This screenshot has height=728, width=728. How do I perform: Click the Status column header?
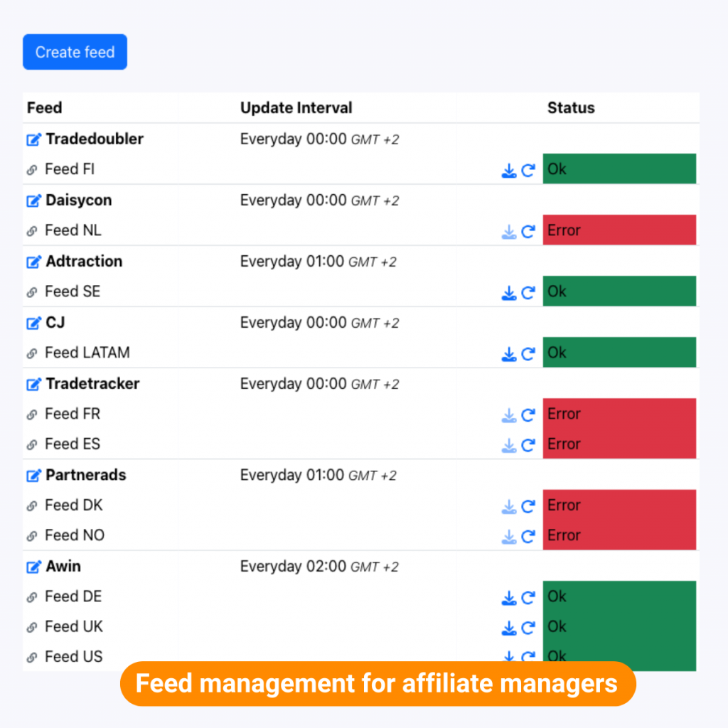pos(571,108)
